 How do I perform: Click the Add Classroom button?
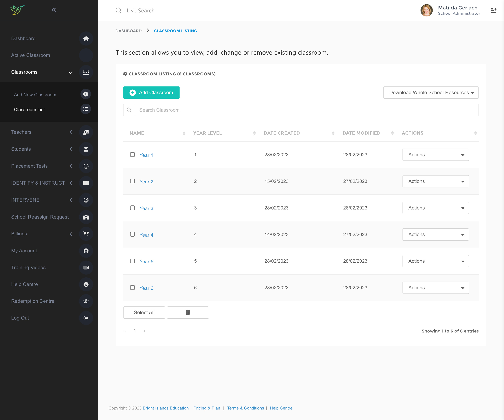coord(151,92)
